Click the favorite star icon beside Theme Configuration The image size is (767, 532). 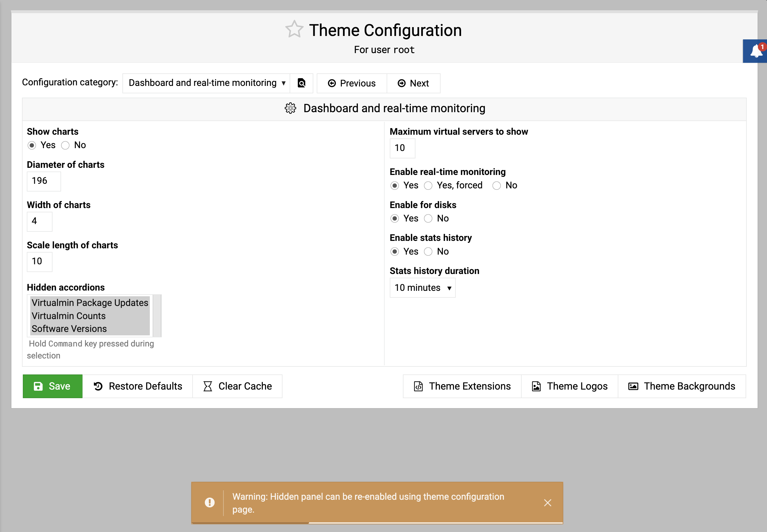(x=294, y=29)
